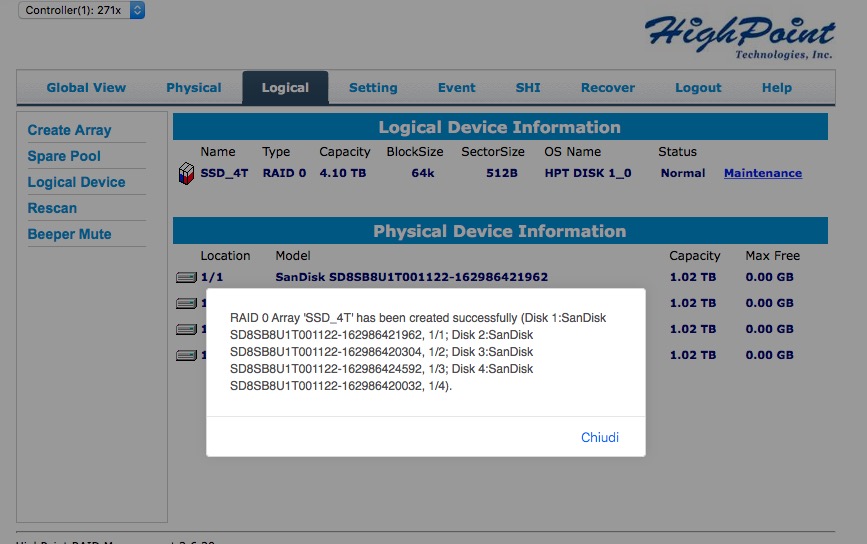Click the SSD_4T array cube icon
The width and height of the screenshot is (867, 544).
pos(186,174)
